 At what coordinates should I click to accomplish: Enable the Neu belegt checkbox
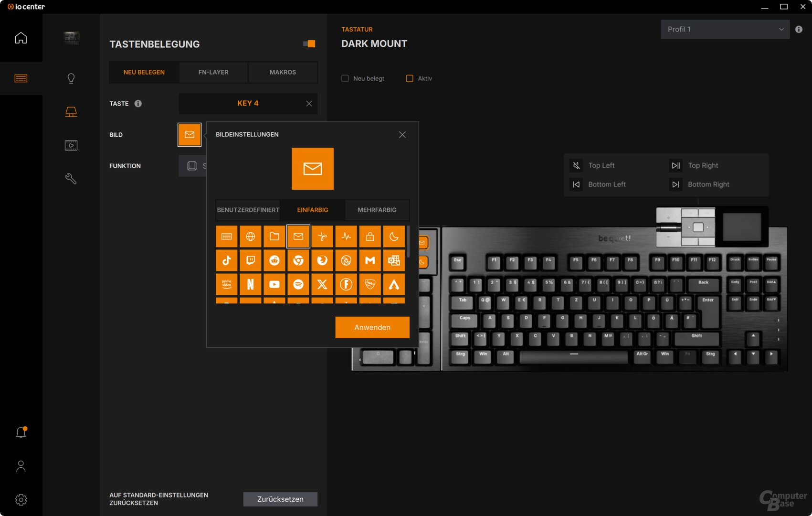pyautogui.click(x=345, y=78)
